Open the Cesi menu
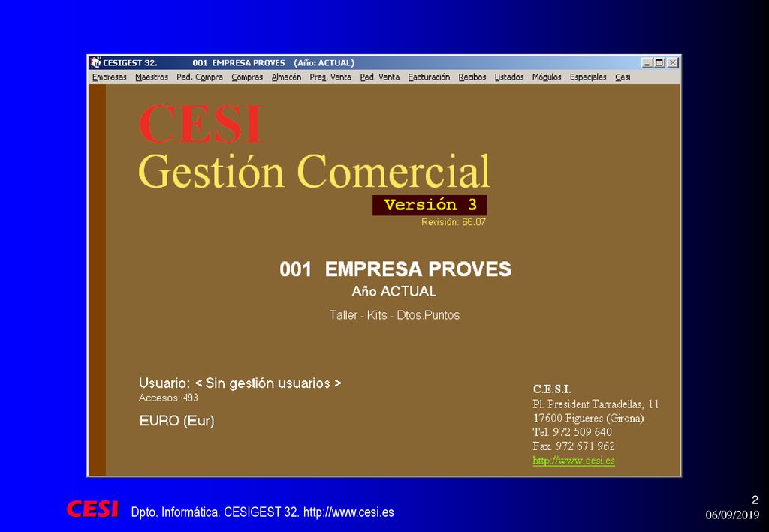This screenshot has height=532, width=769. pyautogui.click(x=623, y=77)
